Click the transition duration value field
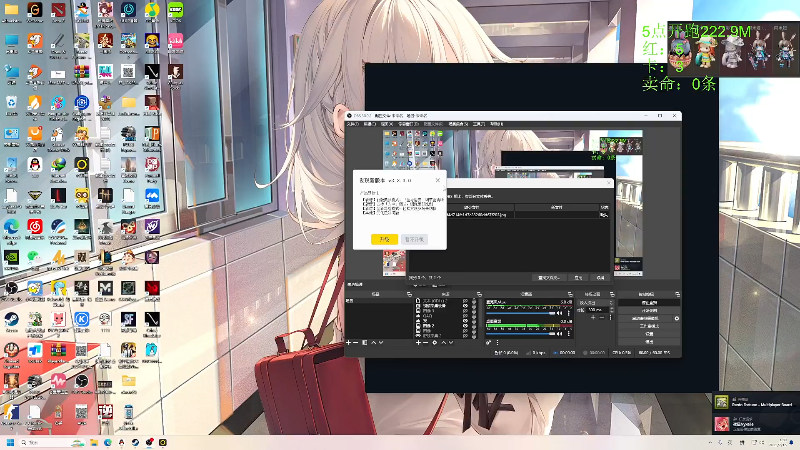The height and width of the screenshot is (450, 800). pos(596,310)
